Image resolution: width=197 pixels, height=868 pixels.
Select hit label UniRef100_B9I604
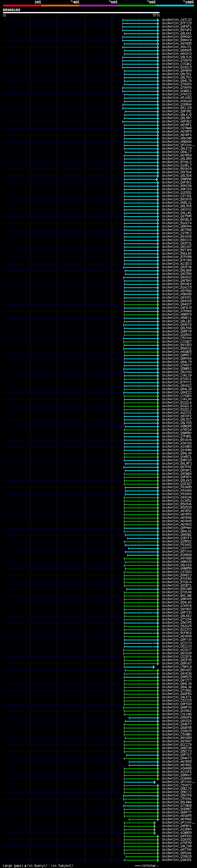click(x=177, y=440)
